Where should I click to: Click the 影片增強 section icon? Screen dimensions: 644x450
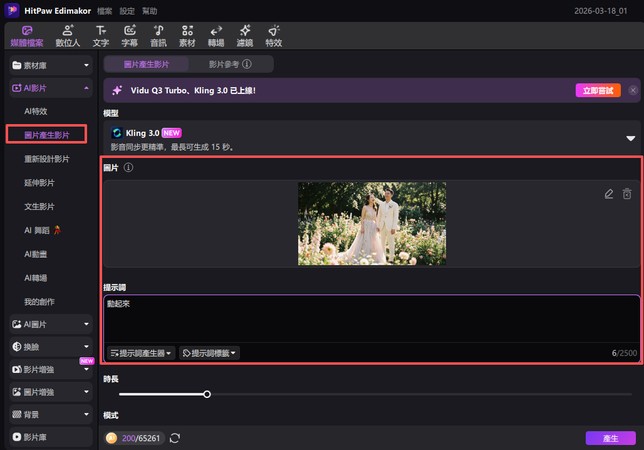click(16, 370)
